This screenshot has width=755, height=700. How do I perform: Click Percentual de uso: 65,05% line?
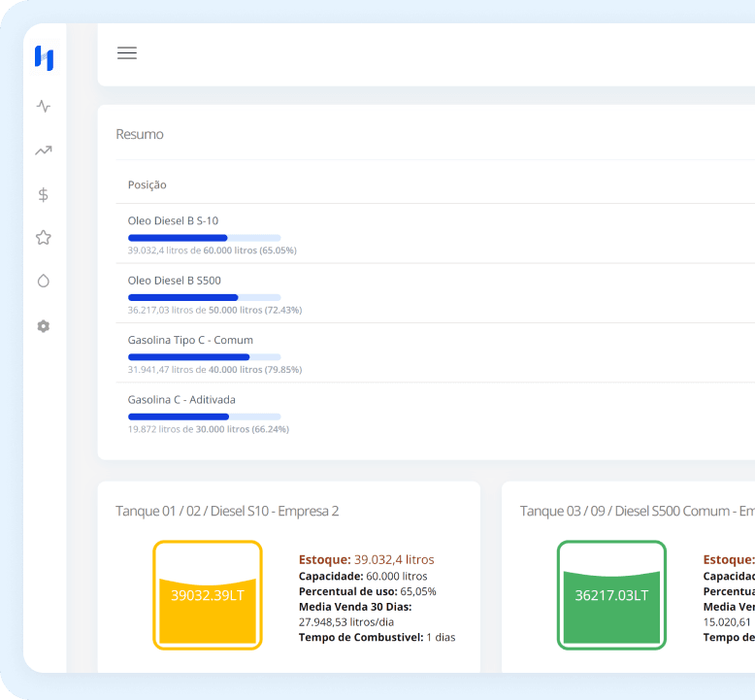[x=368, y=591]
